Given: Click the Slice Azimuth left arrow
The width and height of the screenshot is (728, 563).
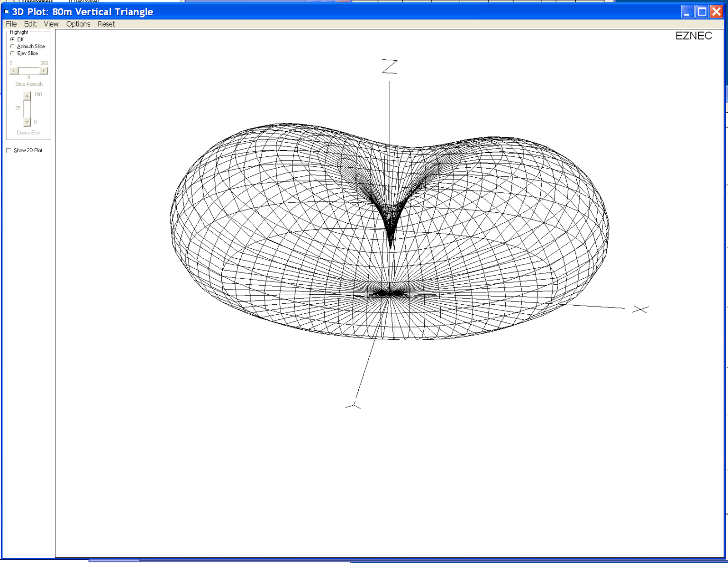Looking at the screenshot, I should [x=14, y=71].
